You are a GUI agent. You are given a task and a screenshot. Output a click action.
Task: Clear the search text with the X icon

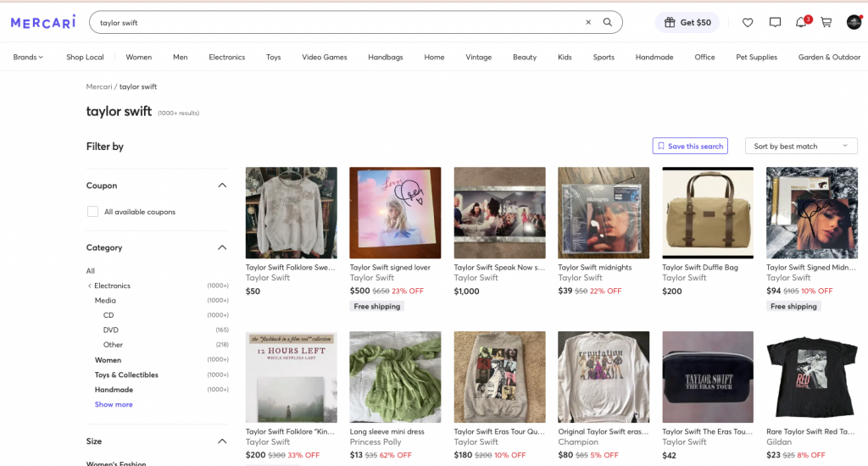[x=588, y=22]
